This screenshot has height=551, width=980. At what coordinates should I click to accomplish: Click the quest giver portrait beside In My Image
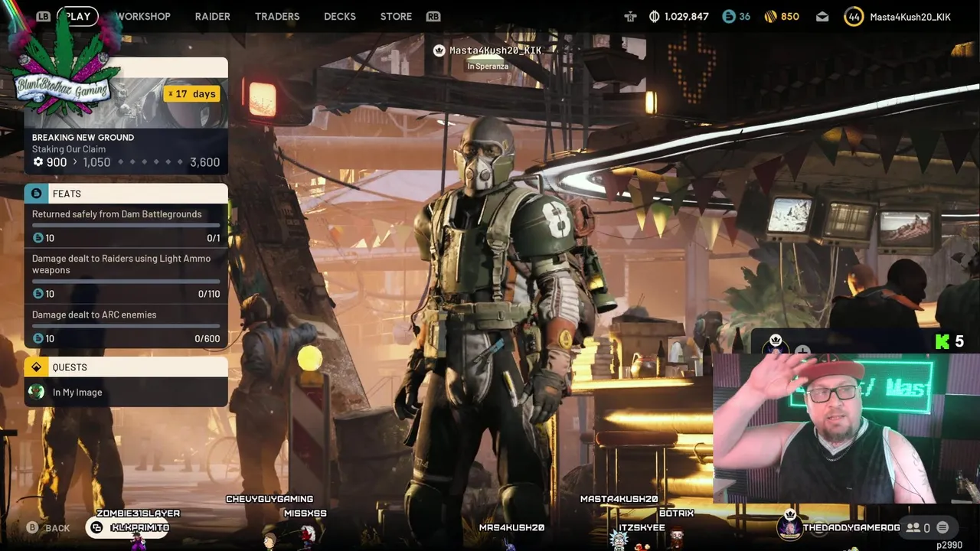(x=36, y=392)
